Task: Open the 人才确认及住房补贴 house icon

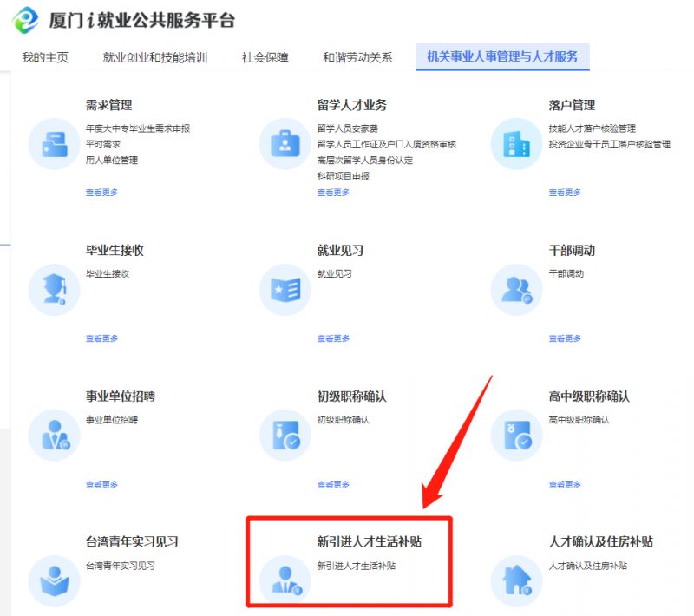Action: [x=516, y=581]
